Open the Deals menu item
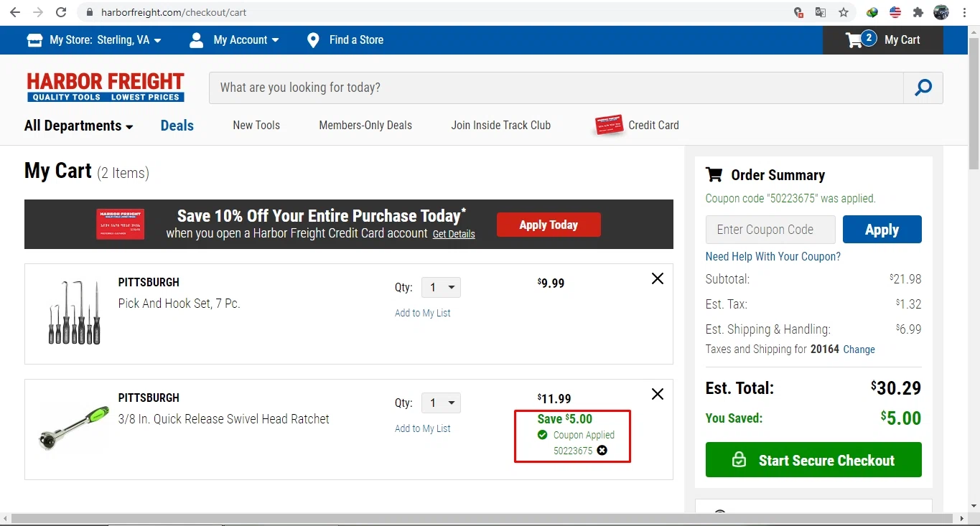 click(x=177, y=126)
